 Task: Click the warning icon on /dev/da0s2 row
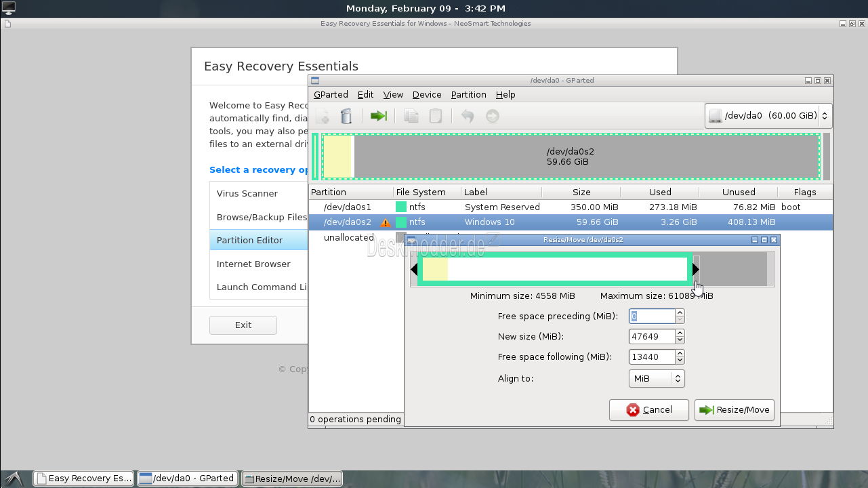coord(386,222)
